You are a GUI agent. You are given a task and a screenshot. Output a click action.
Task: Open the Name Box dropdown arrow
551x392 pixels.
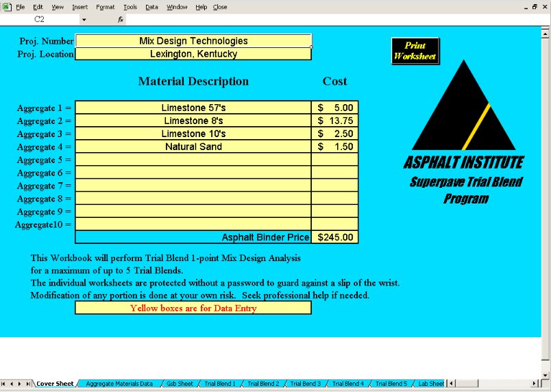[84, 20]
